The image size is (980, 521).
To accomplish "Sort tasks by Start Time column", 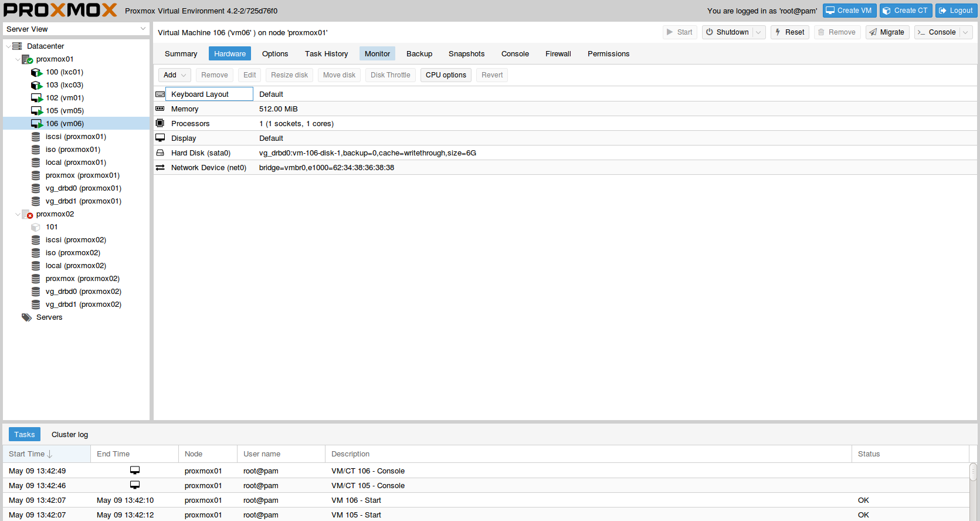I will coord(30,454).
